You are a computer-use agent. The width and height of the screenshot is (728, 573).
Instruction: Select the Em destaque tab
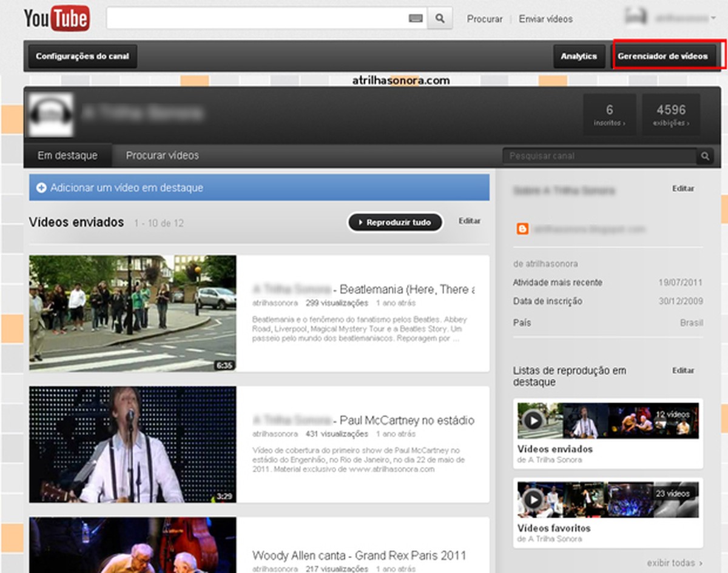(x=68, y=156)
